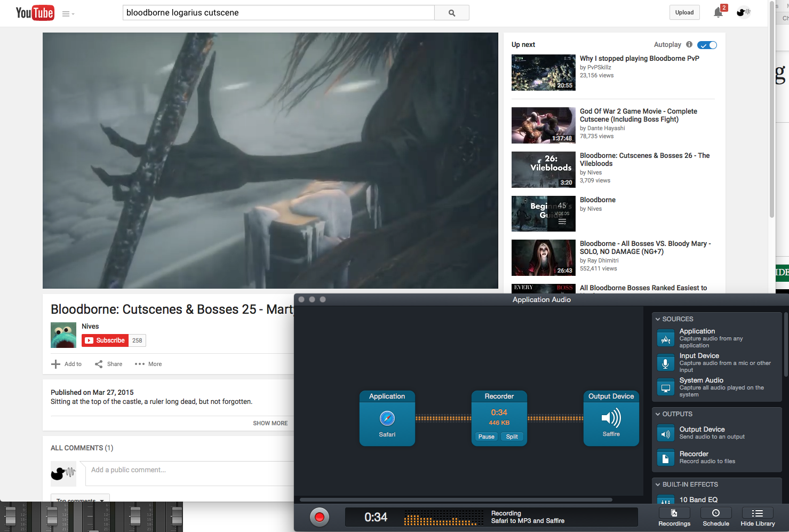Click Hide Library button

tap(758, 517)
